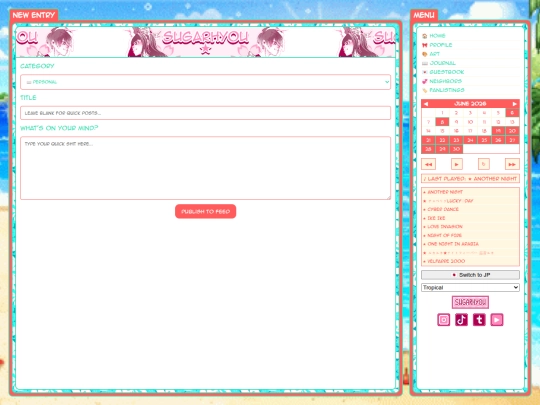540x405 pixels.
Task: Go to next month in calendar
Action: click(x=515, y=104)
